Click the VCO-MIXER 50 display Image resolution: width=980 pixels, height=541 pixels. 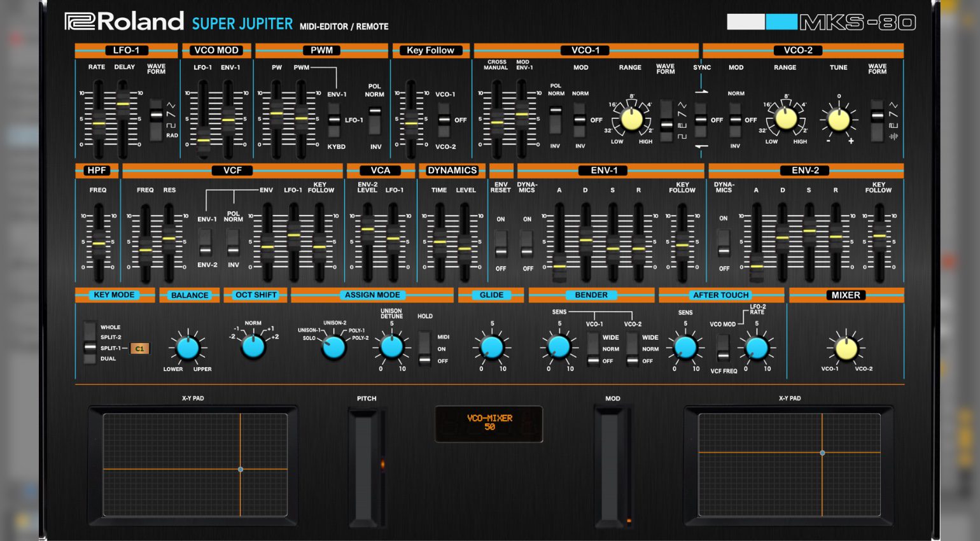(x=489, y=423)
